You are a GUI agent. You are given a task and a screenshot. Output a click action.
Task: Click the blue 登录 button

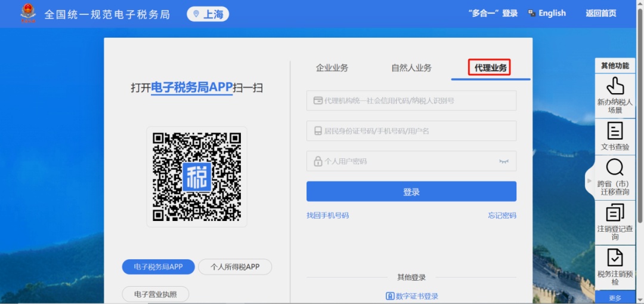(x=411, y=192)
